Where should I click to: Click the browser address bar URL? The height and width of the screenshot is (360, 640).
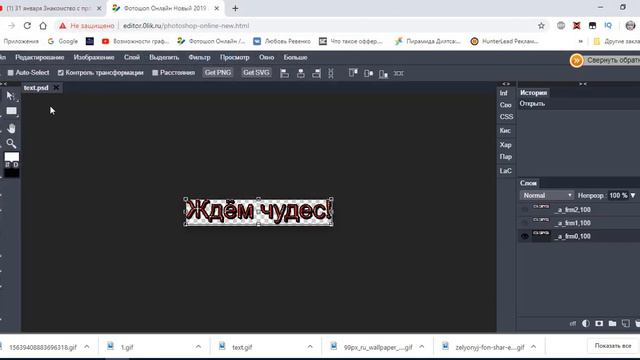click(x=186, y=26)
